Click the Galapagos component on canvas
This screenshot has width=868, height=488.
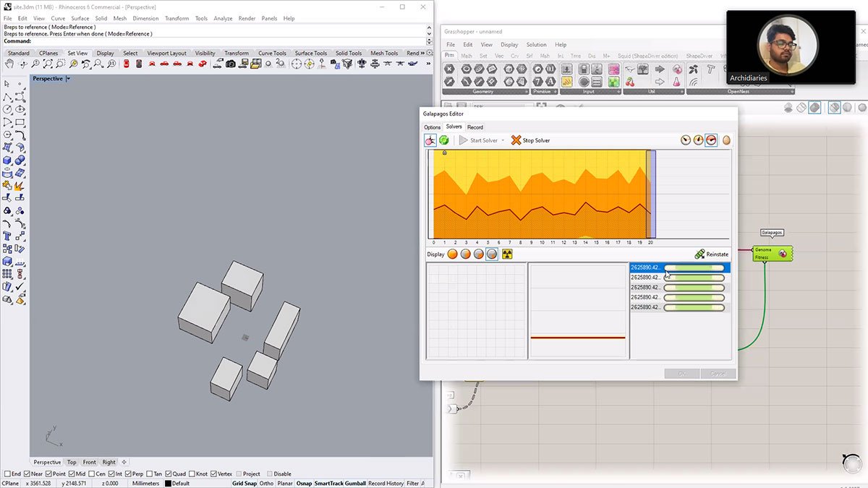pyautogui.click(x=771, y=254)
